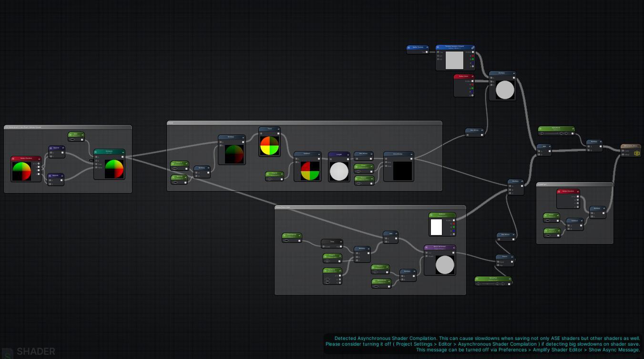Click header of the small group beside output node
644x359 pixels.
pyautogui.click(x=575, y=185)
